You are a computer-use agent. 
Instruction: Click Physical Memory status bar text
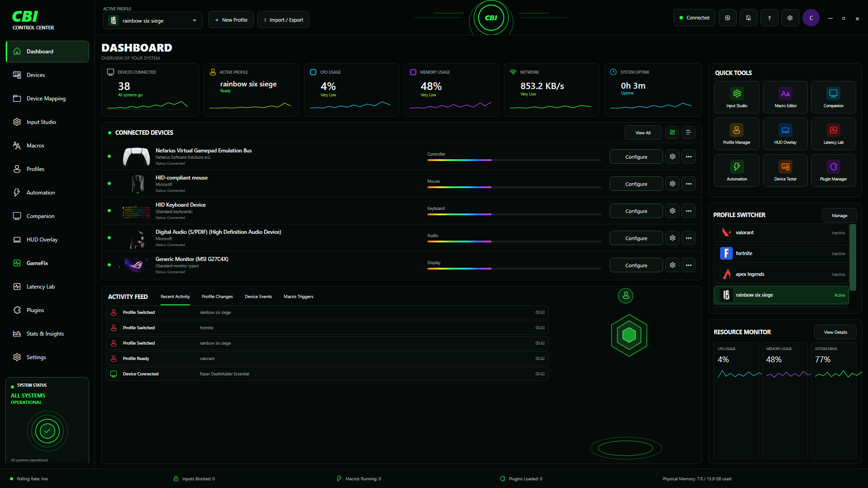click(697, 479)
